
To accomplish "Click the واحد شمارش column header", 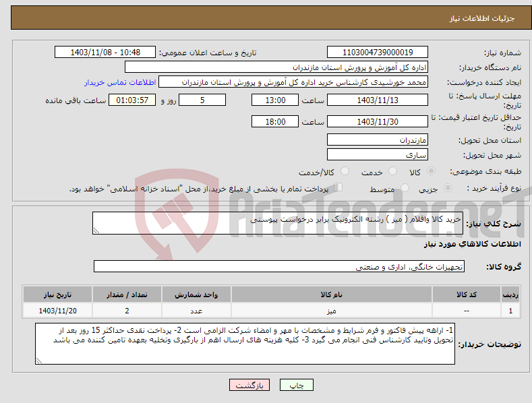I will tap(196, 294).
